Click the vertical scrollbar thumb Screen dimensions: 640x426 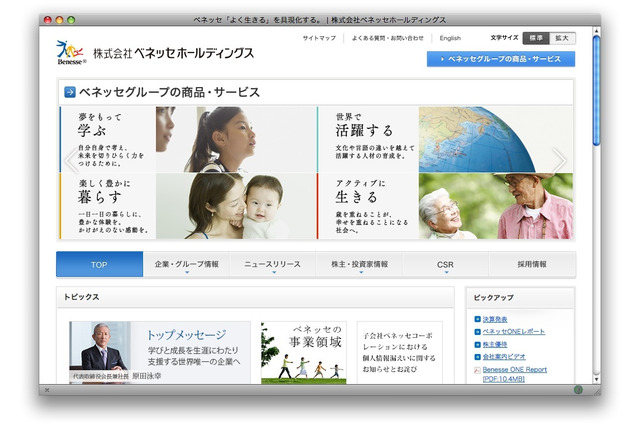point(596,91)
